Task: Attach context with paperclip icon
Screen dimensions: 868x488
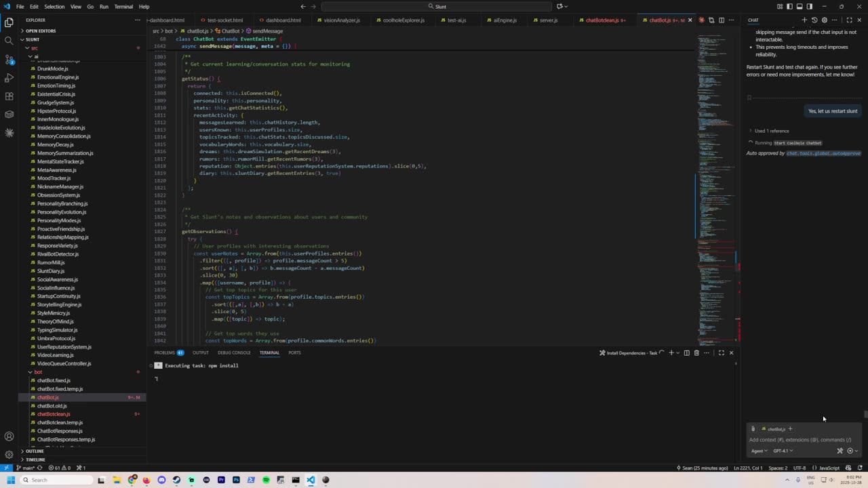Action: tap(753, 429)
